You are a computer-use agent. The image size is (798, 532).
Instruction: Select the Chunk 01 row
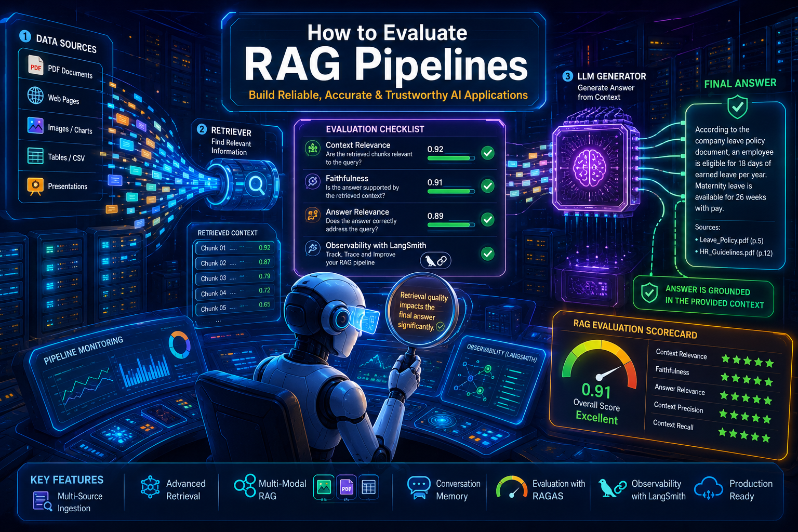tap(235, 248)
